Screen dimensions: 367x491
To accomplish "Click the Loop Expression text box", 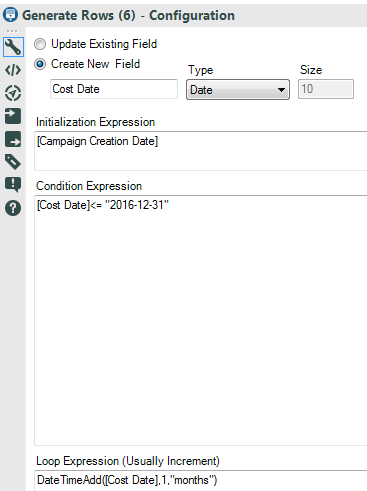I will coord(201,481).
